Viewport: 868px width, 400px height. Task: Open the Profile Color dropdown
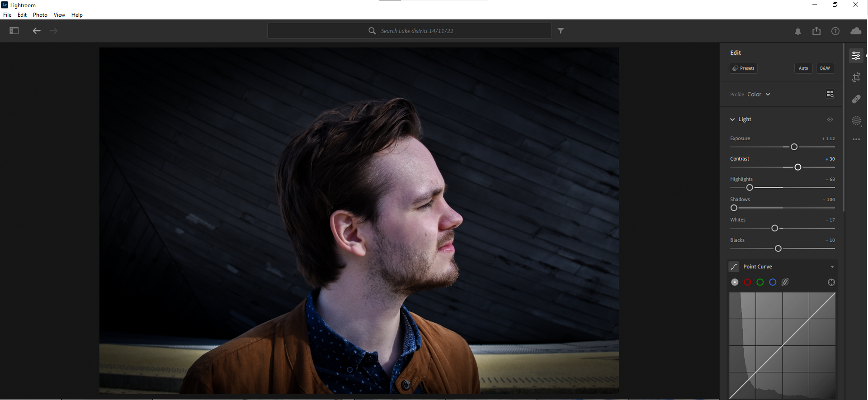tap(759, 94)
